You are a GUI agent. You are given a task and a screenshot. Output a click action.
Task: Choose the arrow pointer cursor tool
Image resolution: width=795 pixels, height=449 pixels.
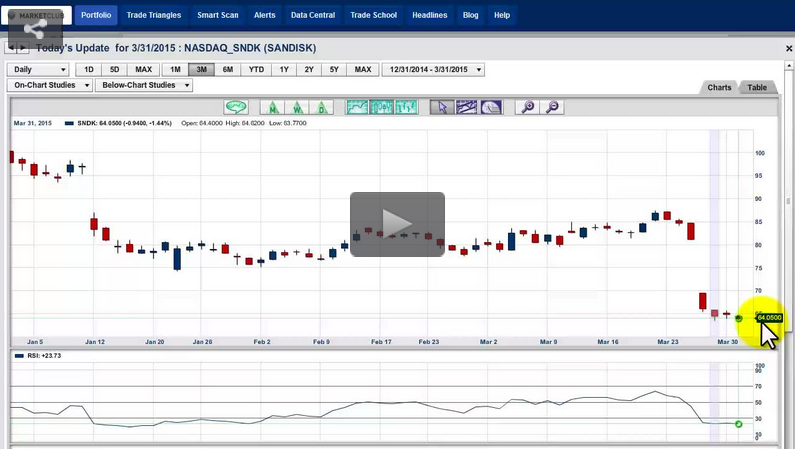point(441,107)
